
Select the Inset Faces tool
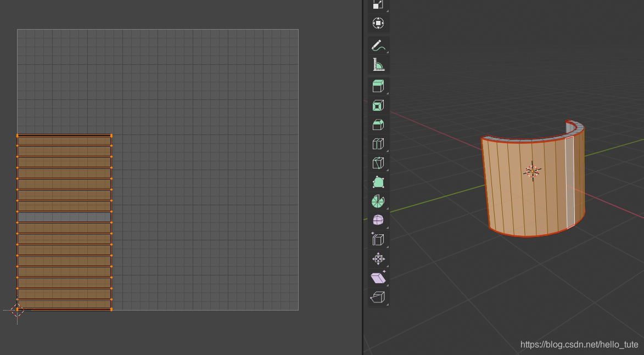[378, 105]
